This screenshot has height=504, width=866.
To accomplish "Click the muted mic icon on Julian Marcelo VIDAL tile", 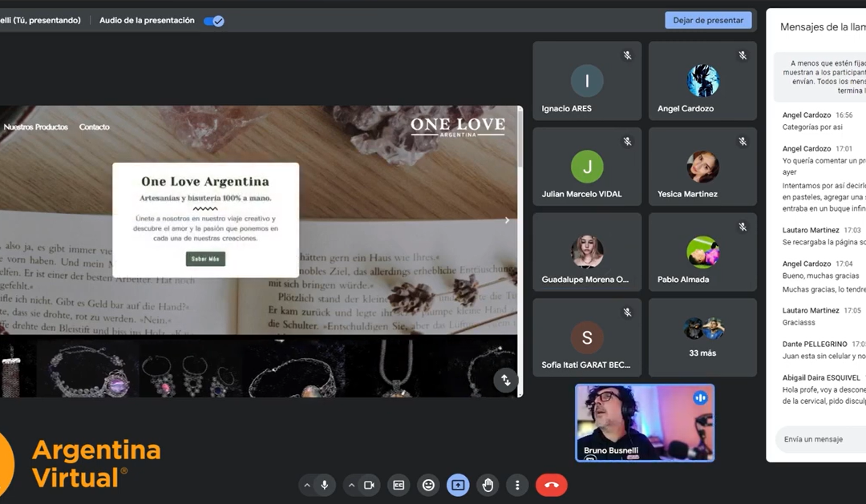I will click(x=627, y=141).
